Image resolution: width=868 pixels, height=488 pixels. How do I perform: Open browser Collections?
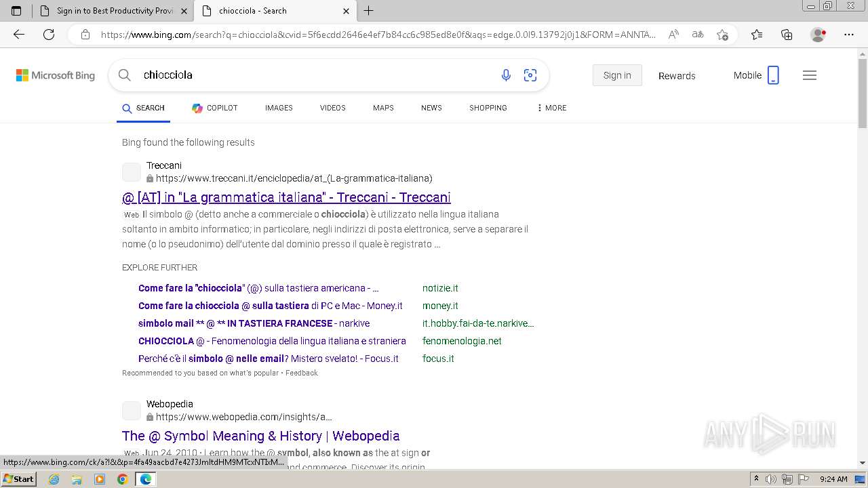pyautogui.click(x=787, y=35)
